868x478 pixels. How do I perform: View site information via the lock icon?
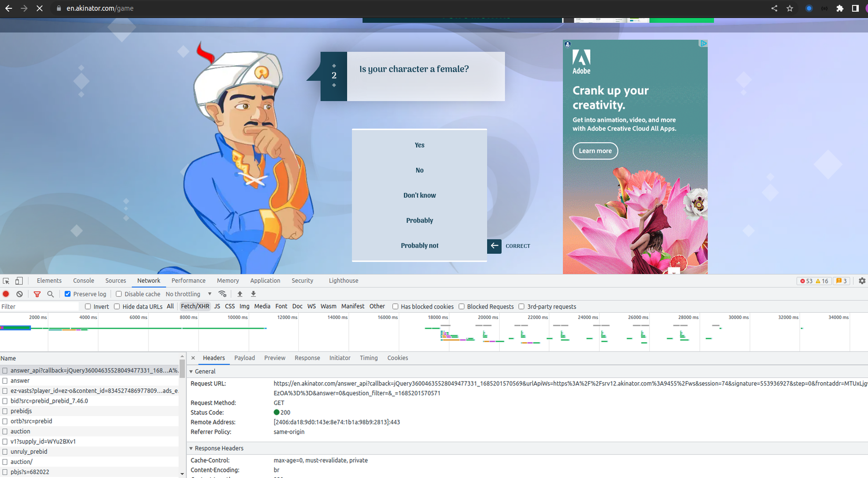(58, 8)
